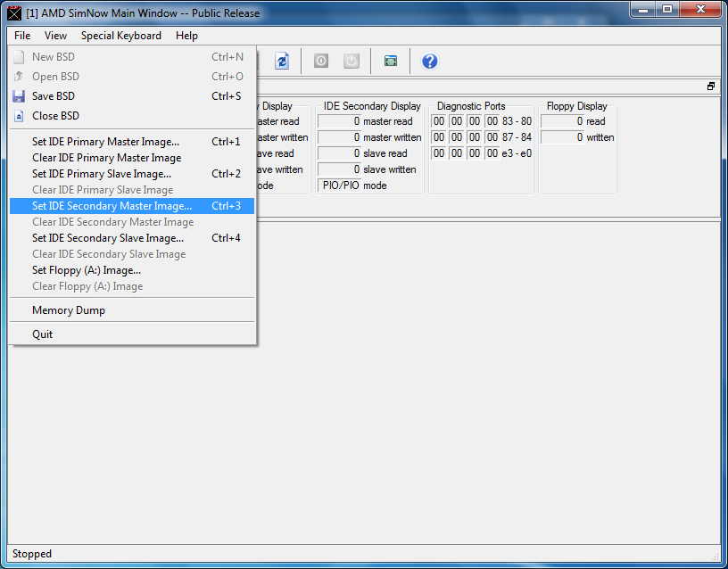Click the greyed-out power toolbar button

[x=352, y=61]
